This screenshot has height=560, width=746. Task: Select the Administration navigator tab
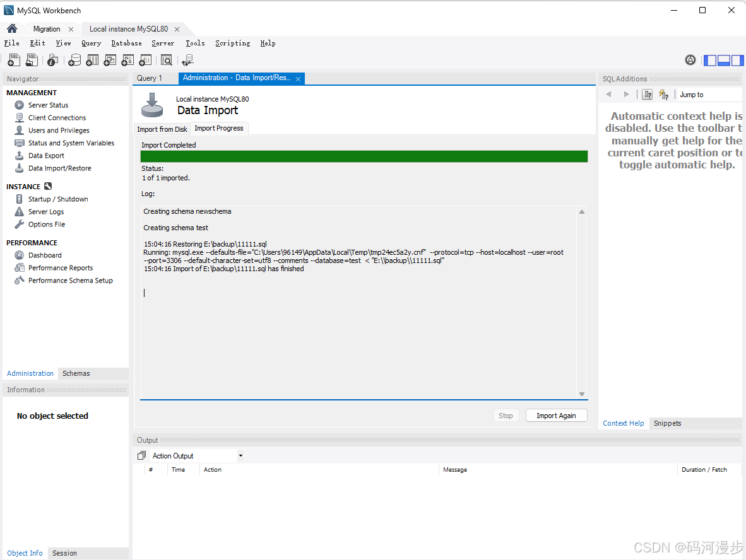[30, 374]
